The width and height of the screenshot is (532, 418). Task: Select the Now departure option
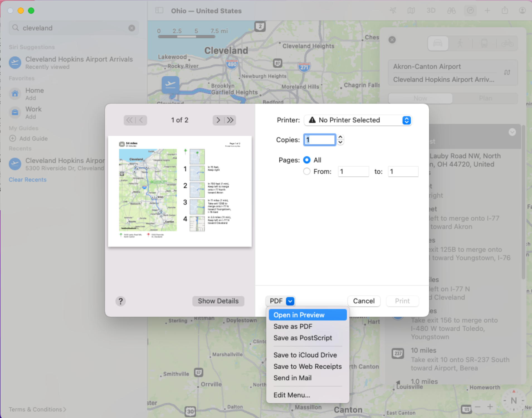(420, 98)
